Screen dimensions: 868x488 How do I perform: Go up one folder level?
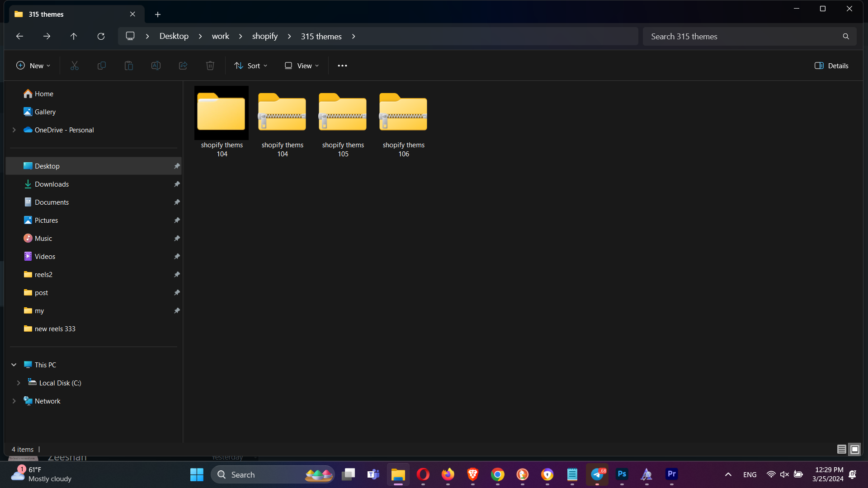(74, 36)
